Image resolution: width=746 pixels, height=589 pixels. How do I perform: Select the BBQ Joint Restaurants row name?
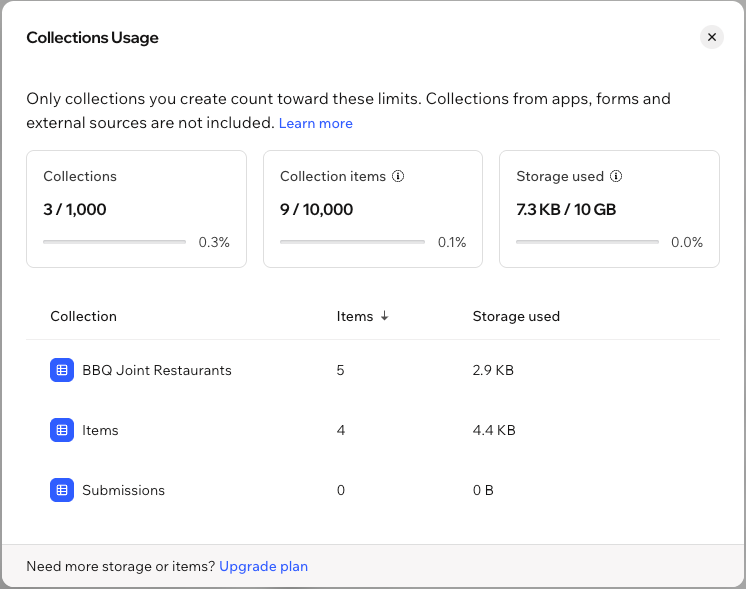pyautogui.click(x=157, y=370)
